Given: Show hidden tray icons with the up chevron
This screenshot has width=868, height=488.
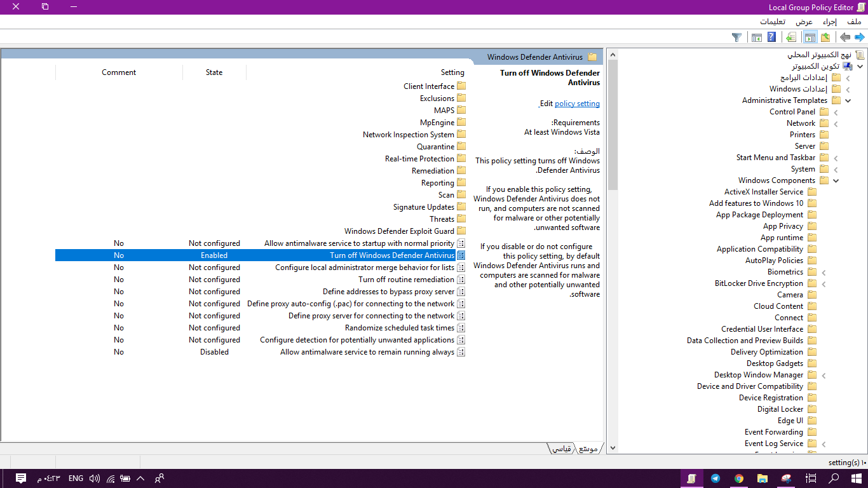Looking at the screenshot, I should 141,478.
